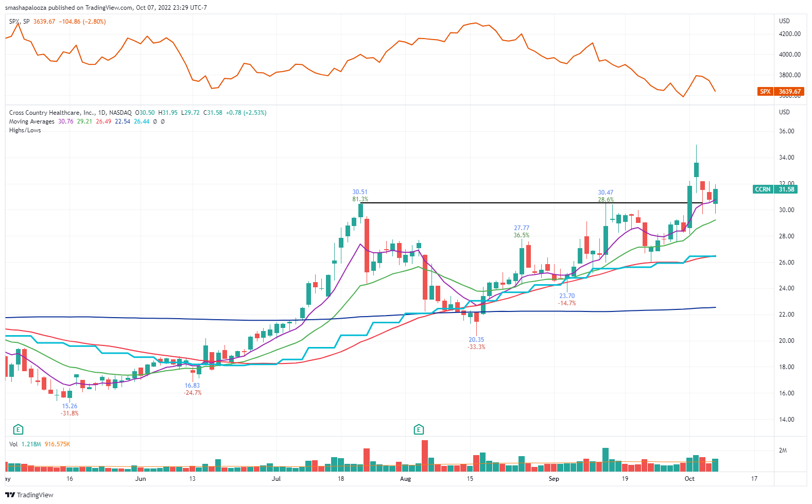Click the 15.26 low label
812x504 pixels.
(x=70, y=406)
